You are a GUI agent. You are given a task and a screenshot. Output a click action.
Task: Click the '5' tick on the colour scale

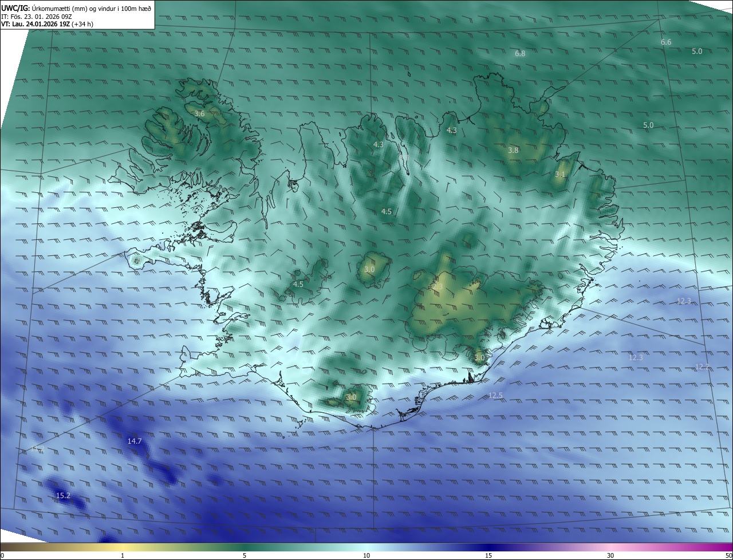click(x=245, y=555)
